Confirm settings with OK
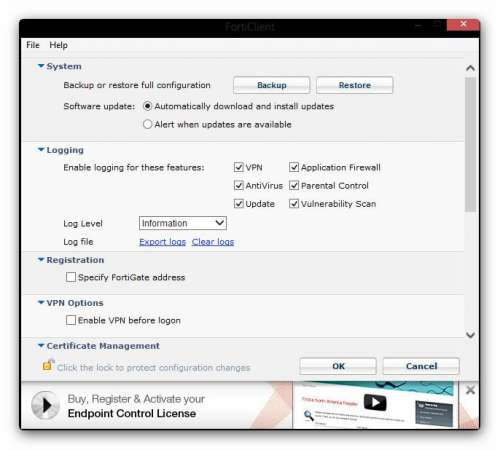500x450 pixels. coord(338,366)
